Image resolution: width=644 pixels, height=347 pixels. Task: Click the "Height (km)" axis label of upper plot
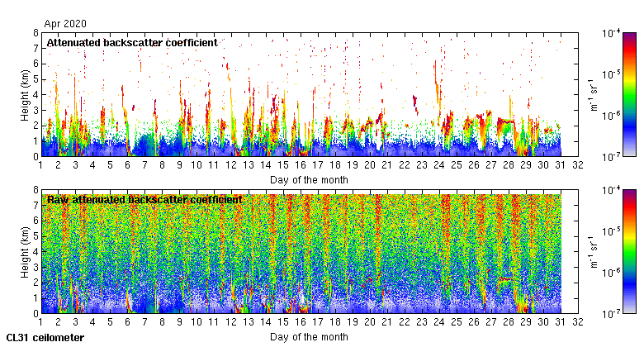pyautogui.click(x=25, y=95)
